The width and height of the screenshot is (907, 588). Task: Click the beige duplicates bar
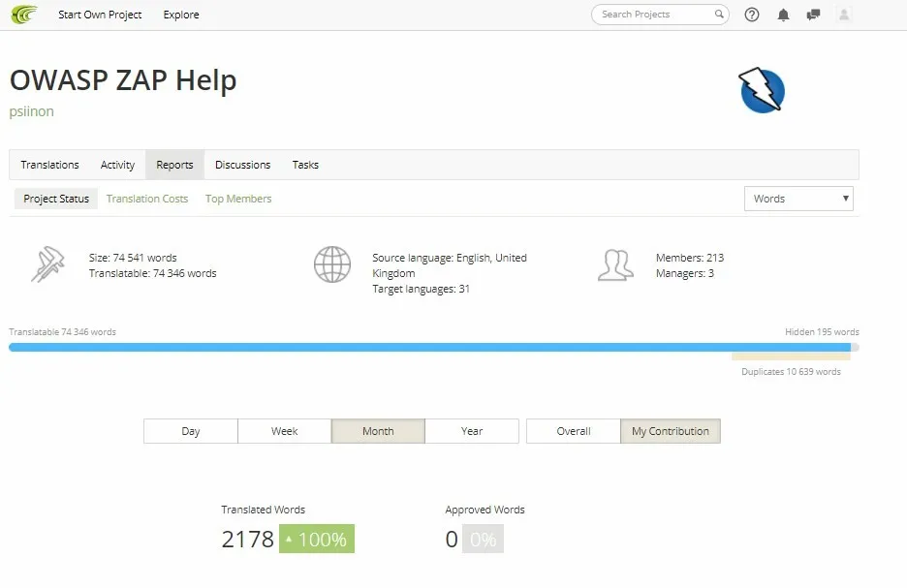(791, 356)
